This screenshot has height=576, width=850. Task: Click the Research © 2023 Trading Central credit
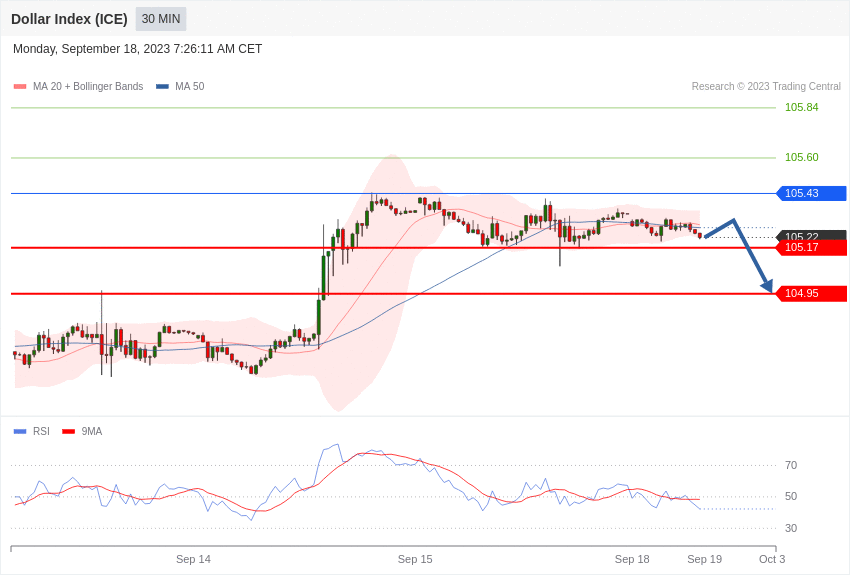point(766,87)
